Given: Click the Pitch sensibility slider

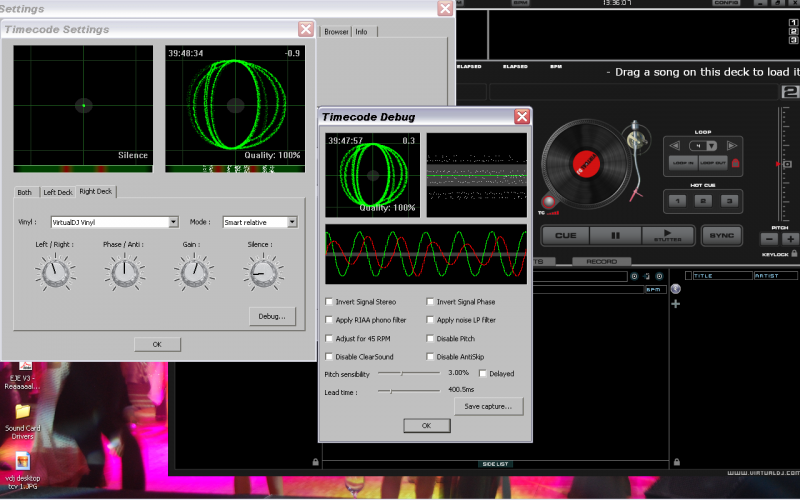Looking at the screenshot, I should coord(402,373).
